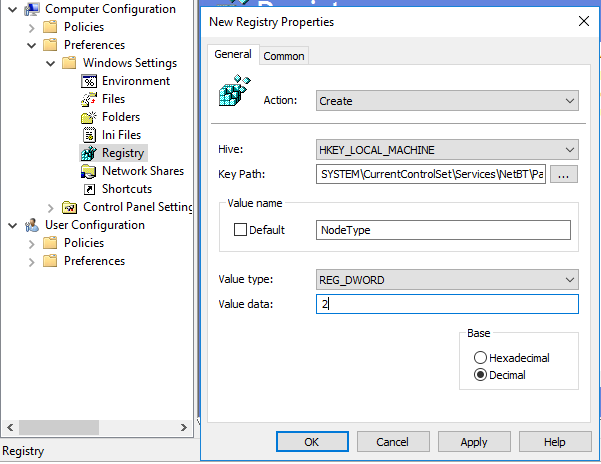Expand Policies under User Configuration
The width and height of the screenshot is (601, 464).
[32, 244]
